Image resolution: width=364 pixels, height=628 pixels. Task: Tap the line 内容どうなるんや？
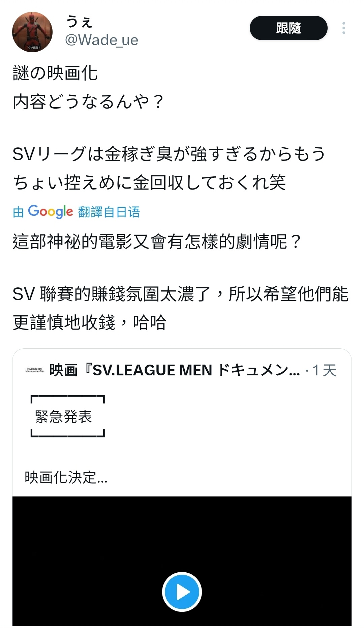[x=88, y=102]
